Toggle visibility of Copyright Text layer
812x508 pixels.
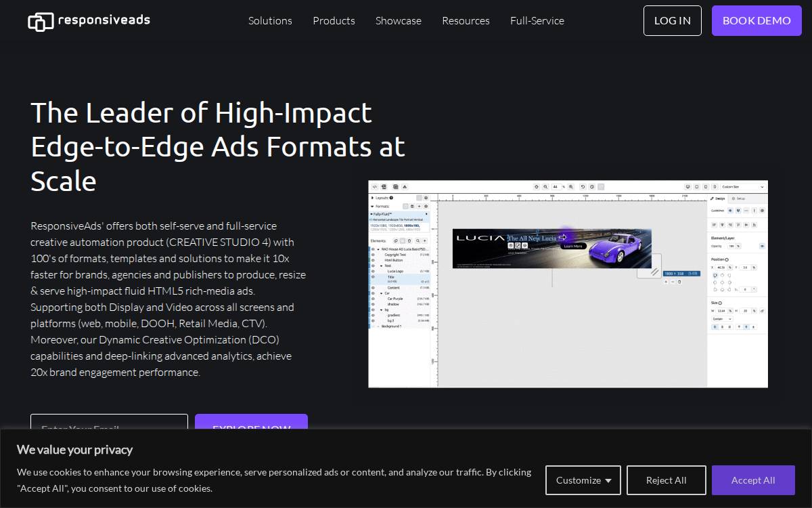tap(373, 255)
